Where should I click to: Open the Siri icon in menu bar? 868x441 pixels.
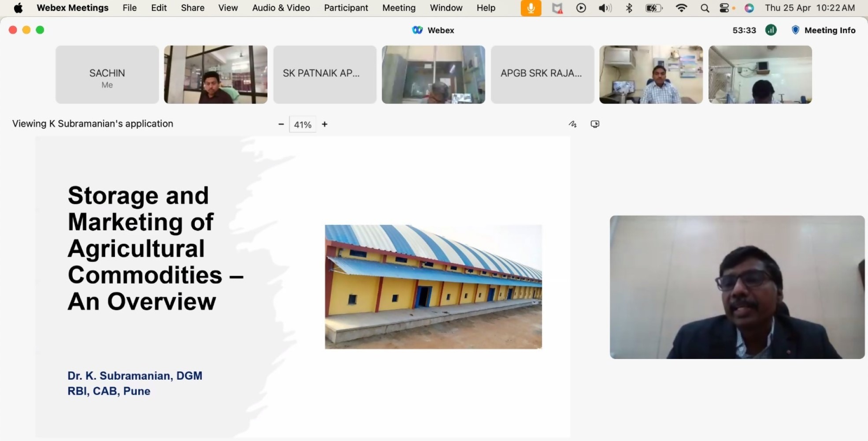tap(749, 8)
